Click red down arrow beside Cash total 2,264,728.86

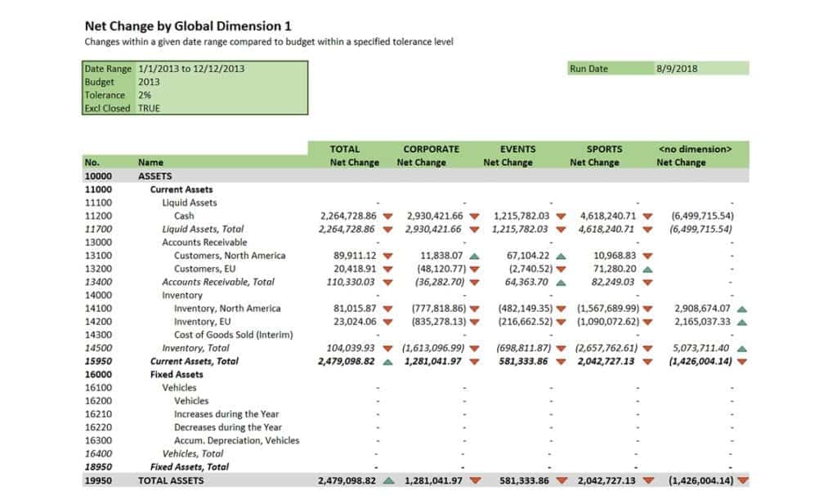click(x=387, y=216)
